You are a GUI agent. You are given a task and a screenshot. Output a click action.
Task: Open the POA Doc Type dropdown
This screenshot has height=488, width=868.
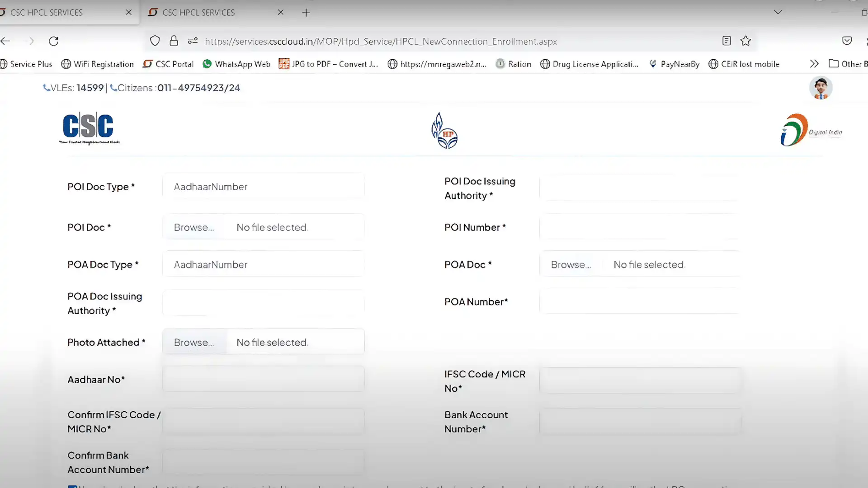264,264
